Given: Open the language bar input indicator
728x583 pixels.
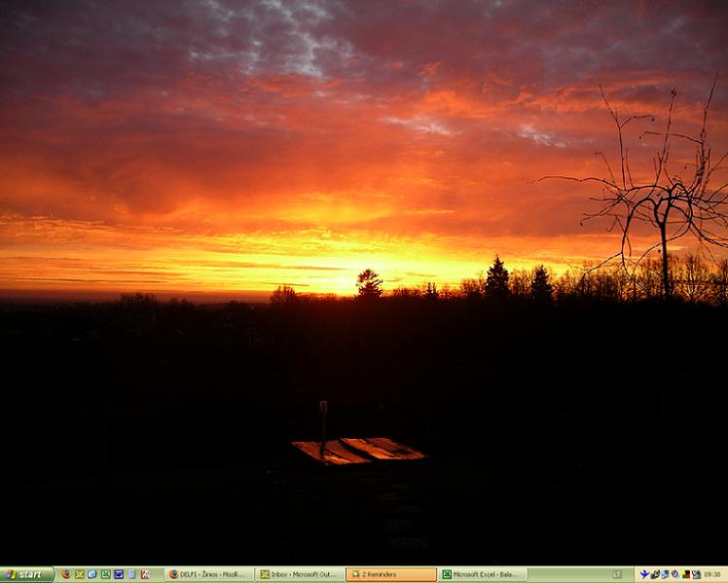Looking at the screenshot, I should point(617,574).
